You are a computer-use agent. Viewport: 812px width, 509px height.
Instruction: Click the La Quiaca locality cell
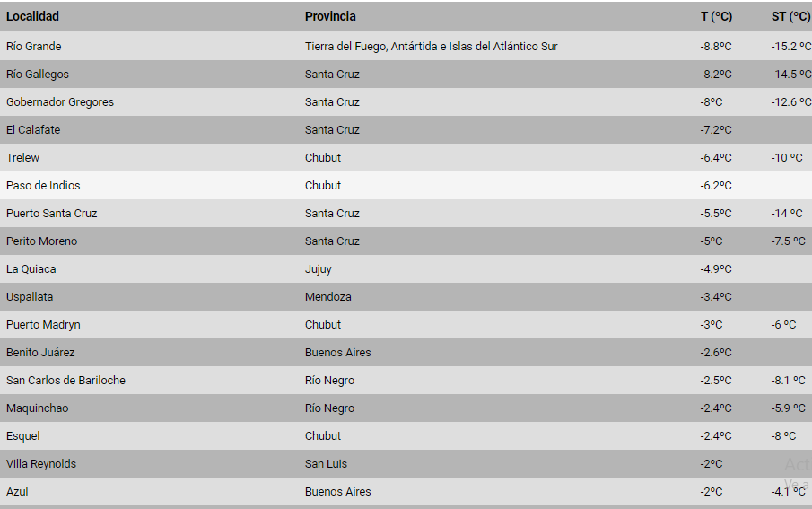coord(31,268)
